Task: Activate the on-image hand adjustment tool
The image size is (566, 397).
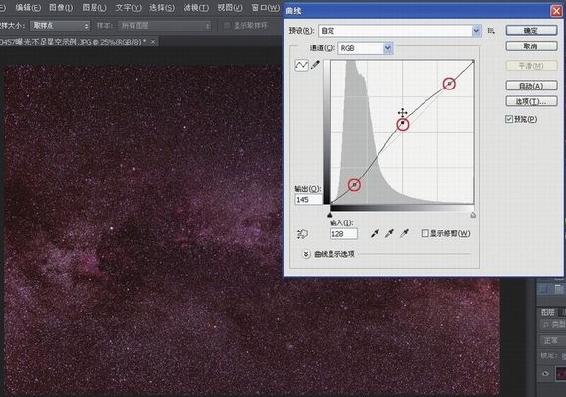Action: (302, 234)
